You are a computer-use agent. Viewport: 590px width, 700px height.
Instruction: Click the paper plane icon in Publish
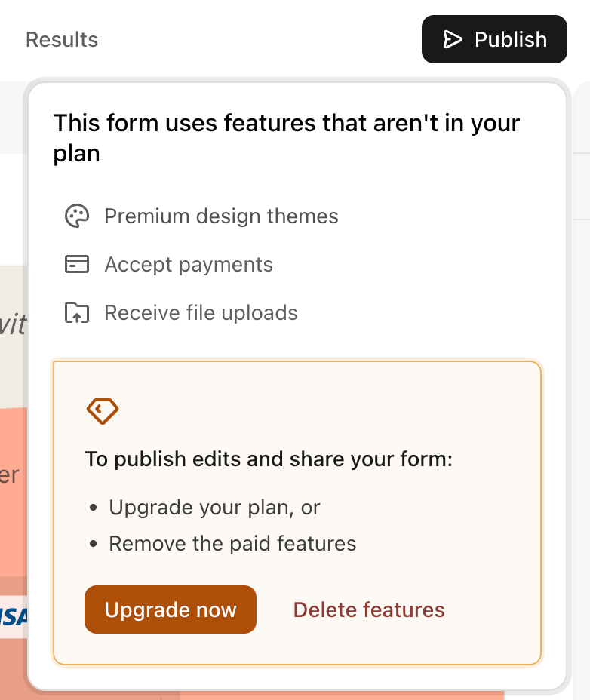click(x=452, y=39)
